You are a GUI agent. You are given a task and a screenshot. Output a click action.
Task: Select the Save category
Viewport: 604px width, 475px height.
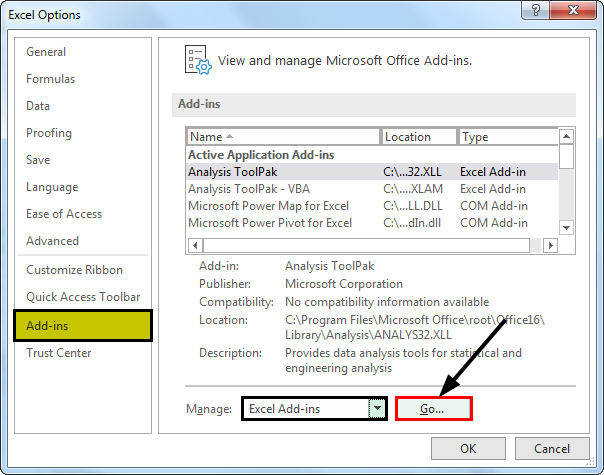[38, 160]
